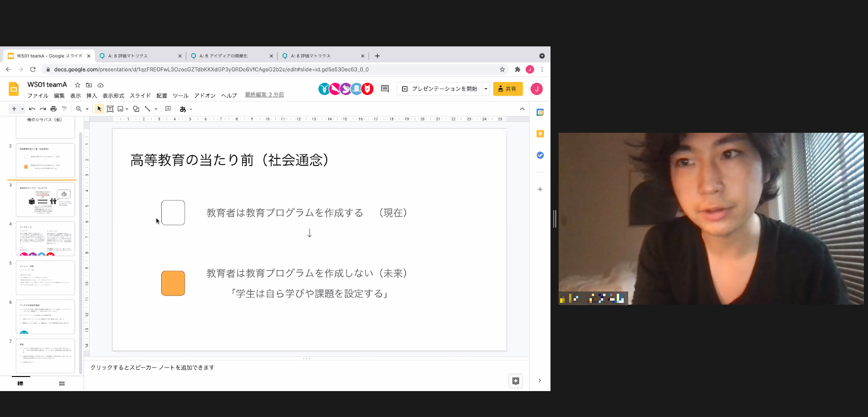Open presentation options dropdown arrow

tap(486, 89)
